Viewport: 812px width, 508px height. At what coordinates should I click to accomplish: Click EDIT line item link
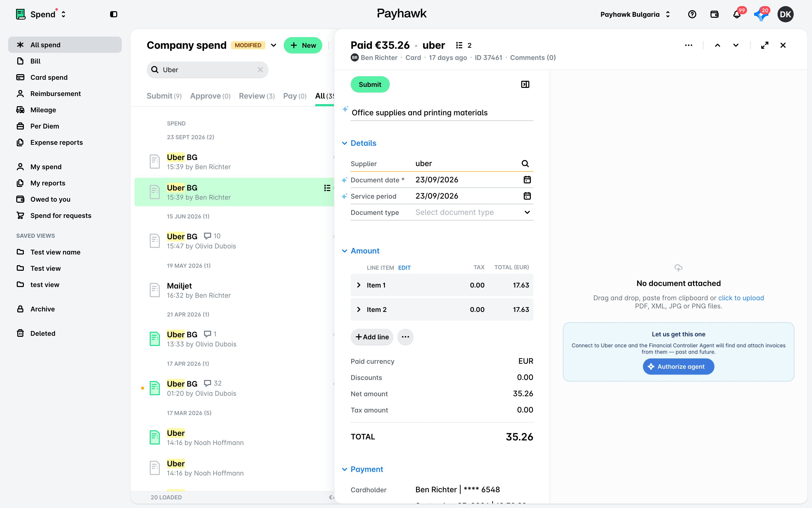404,268
